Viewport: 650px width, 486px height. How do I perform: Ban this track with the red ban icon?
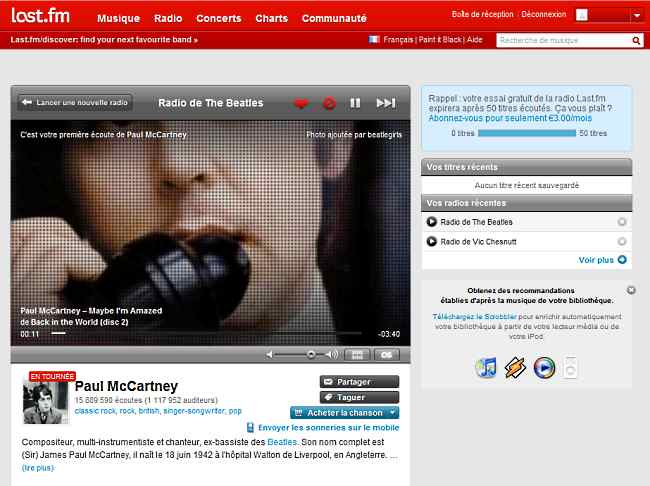(x=329, y=103)
